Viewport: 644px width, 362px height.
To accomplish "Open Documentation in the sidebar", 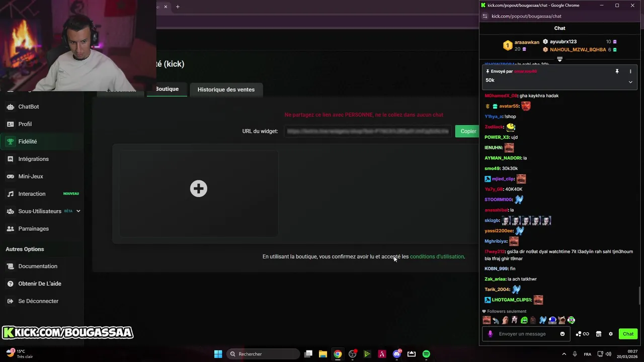I will point(38,266).
